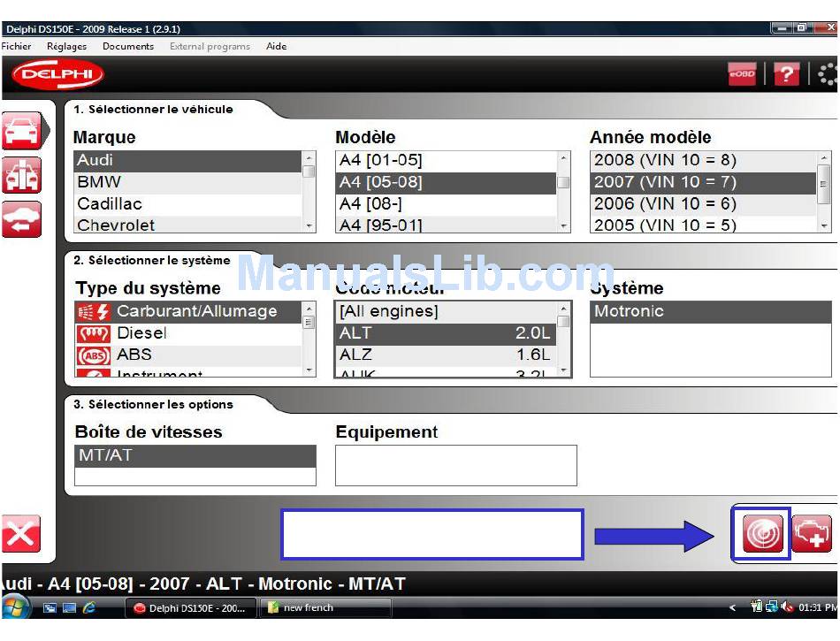Viewport: 840px width, 641px height.
Task: Open Fichier menu
Action: tap(17, 46)
